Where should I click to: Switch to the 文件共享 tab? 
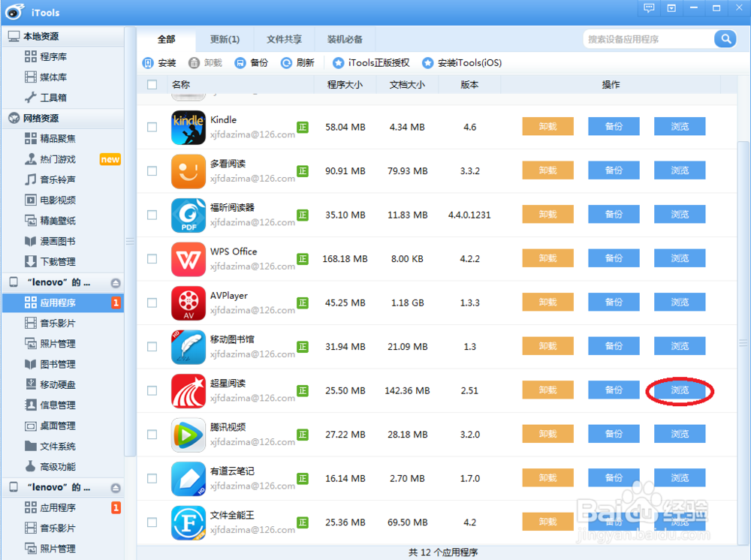[284, 39]
